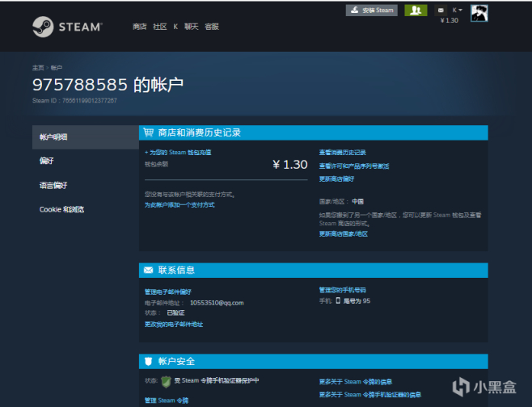
Task: Click the 中国 country value text
Action: click(357, 202)
